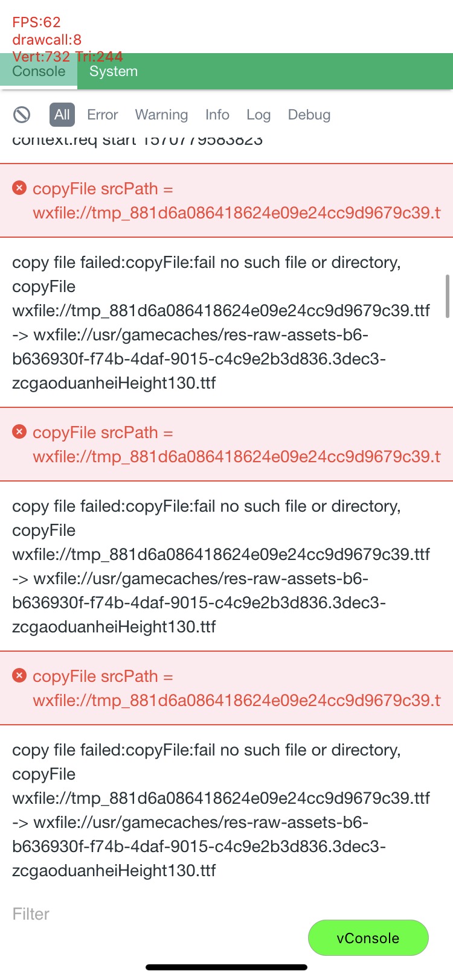453x980 pixels.
Task: Filter logs by Error level
Action: [x=102, y=115]
